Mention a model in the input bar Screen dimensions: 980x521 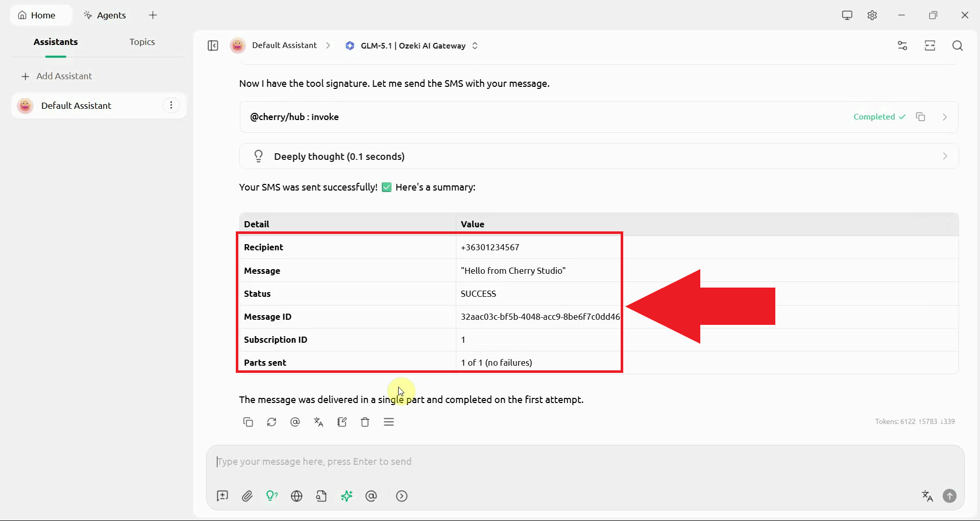371,496
